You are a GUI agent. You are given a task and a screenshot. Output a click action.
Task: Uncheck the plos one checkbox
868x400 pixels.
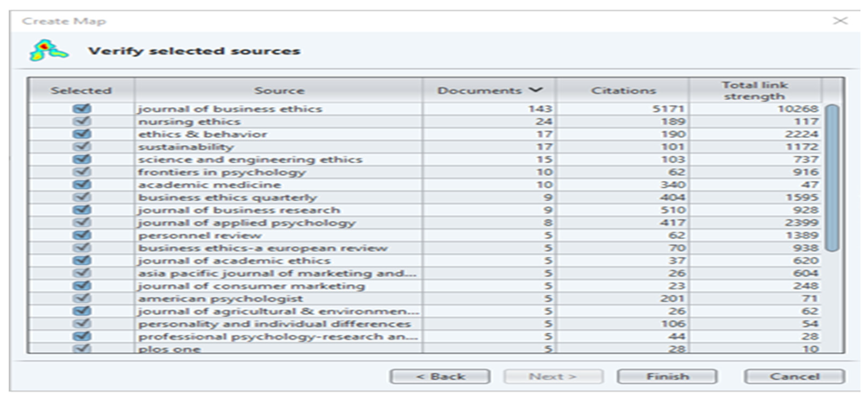pos(82,348)
